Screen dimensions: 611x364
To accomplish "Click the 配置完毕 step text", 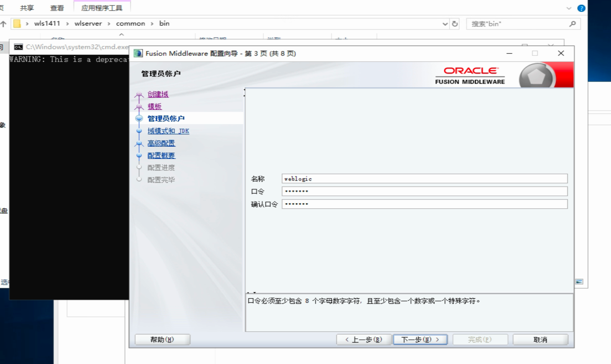I will pyautogui.click(x=161, y=180).
